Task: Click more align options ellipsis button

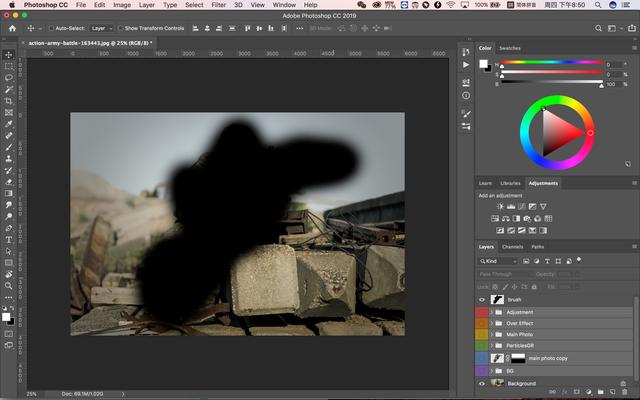Action: (x=300, y=28)
